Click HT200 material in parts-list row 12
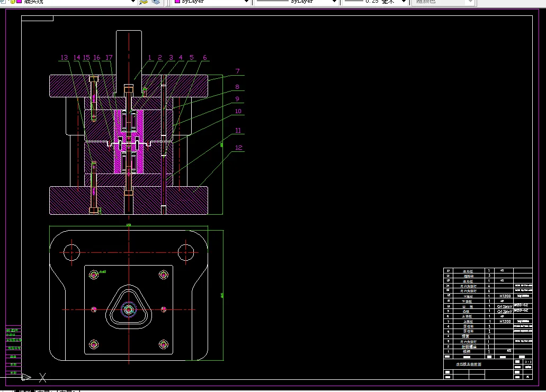Image resolution: width=546 pixels, height=392 pixels. (505, 296)
